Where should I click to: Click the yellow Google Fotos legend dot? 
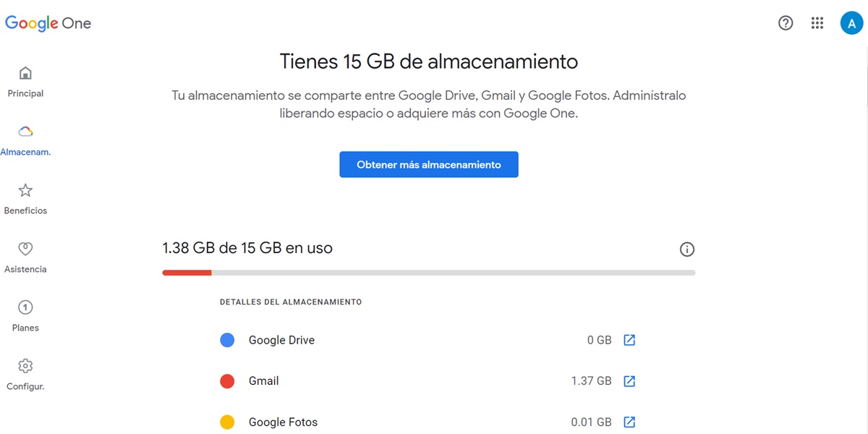pos(227,422)
